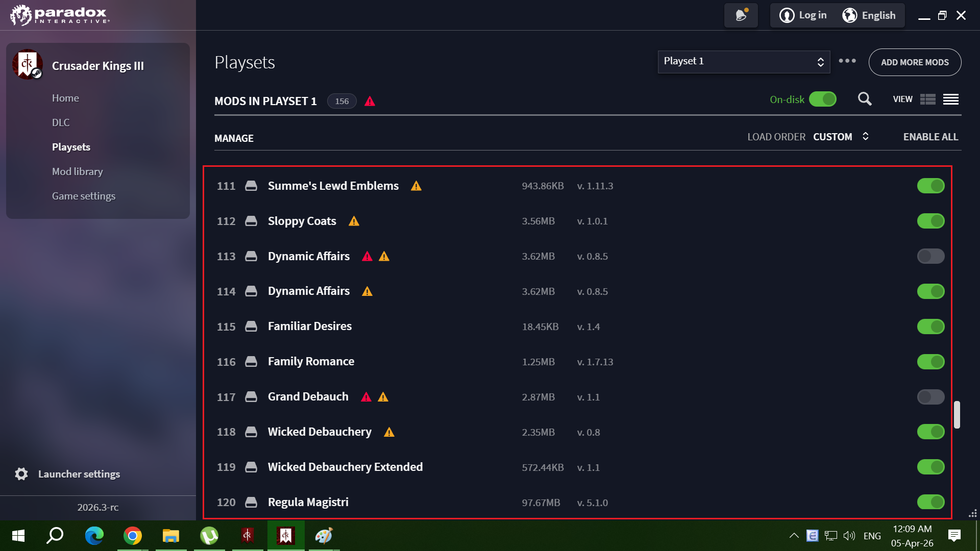Open Game settings in sidebar
The width and height of the screenshot is (980, 551).
click(x=84, y=196)
